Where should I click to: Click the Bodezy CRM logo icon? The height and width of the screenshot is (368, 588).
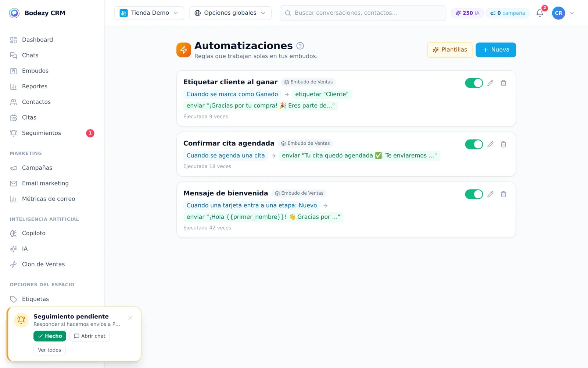pos(14,13)
